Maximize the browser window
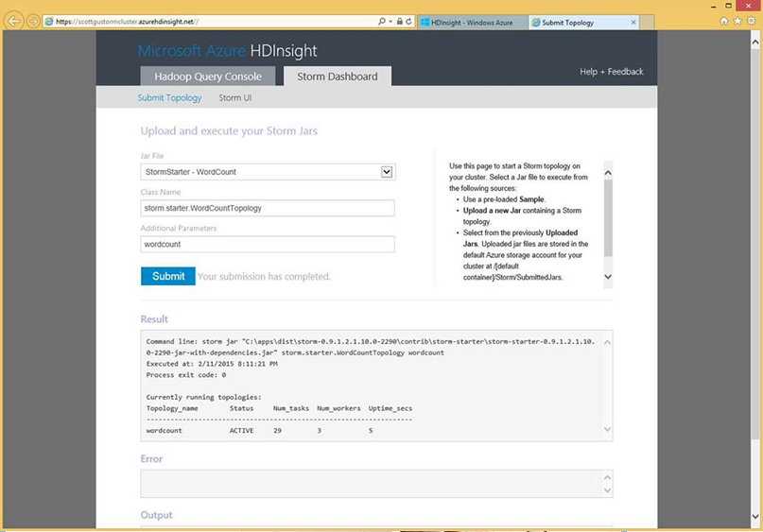Image resolution: width=763 pixels, height=532 pixels. [728, 6]
